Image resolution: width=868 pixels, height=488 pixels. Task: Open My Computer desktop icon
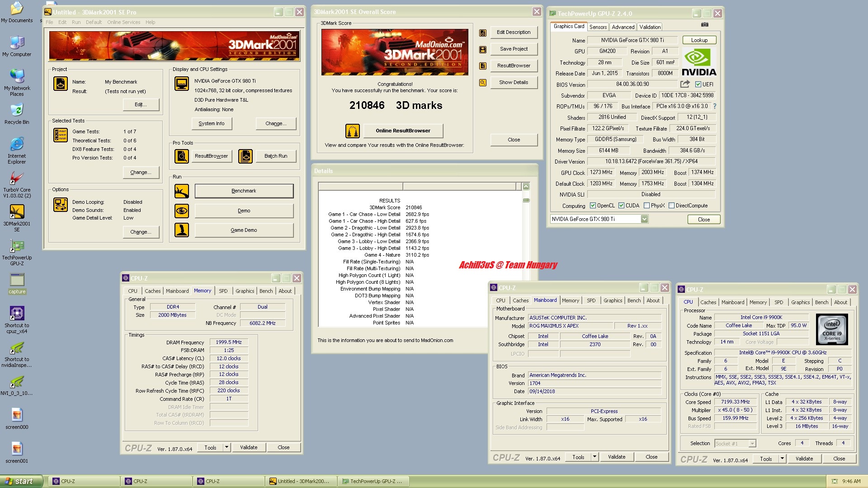coord(17,46)
